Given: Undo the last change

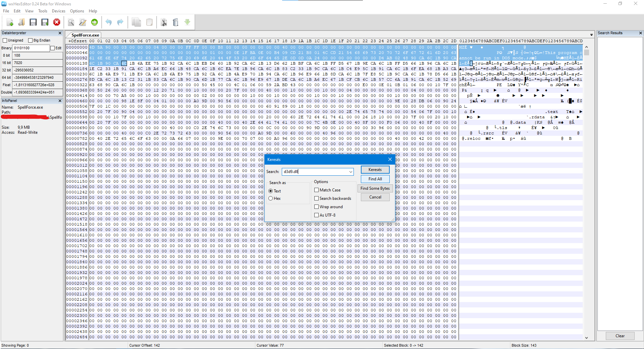Looking at the screenshot, I should click(109, 22).
